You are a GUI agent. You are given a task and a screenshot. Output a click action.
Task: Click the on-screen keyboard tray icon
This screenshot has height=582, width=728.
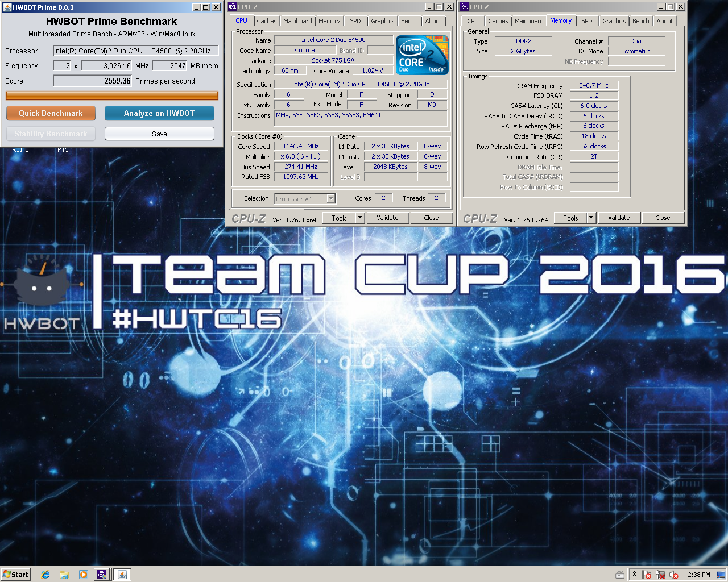click(x=620, y=575)
